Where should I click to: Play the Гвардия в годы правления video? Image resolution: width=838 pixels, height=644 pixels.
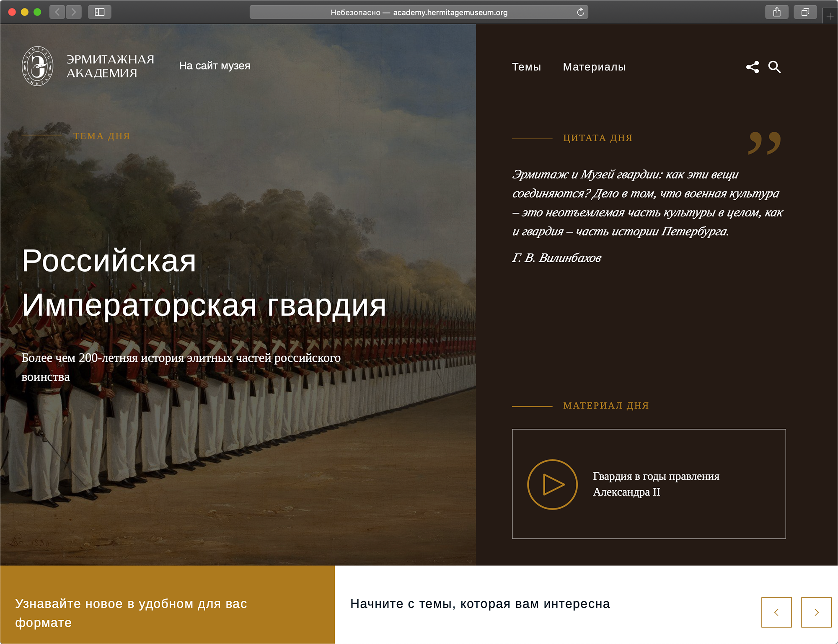pyautogui.click(x=552, y=484)
